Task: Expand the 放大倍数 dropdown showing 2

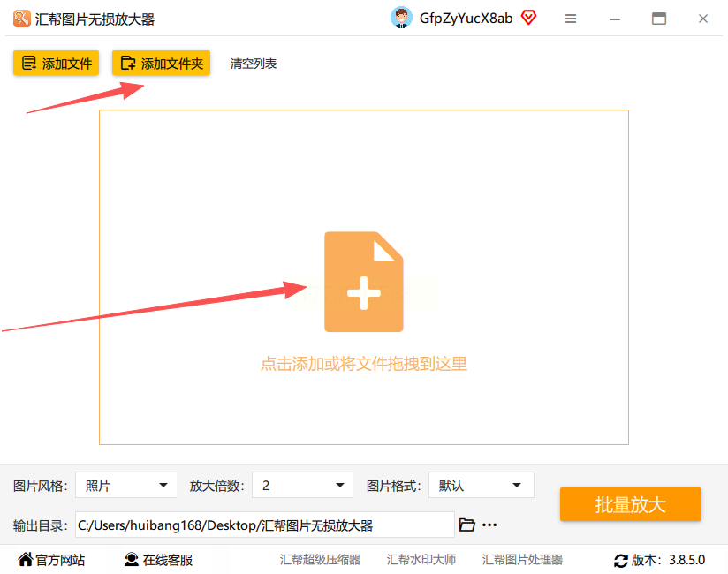Action: pos(303,486)
